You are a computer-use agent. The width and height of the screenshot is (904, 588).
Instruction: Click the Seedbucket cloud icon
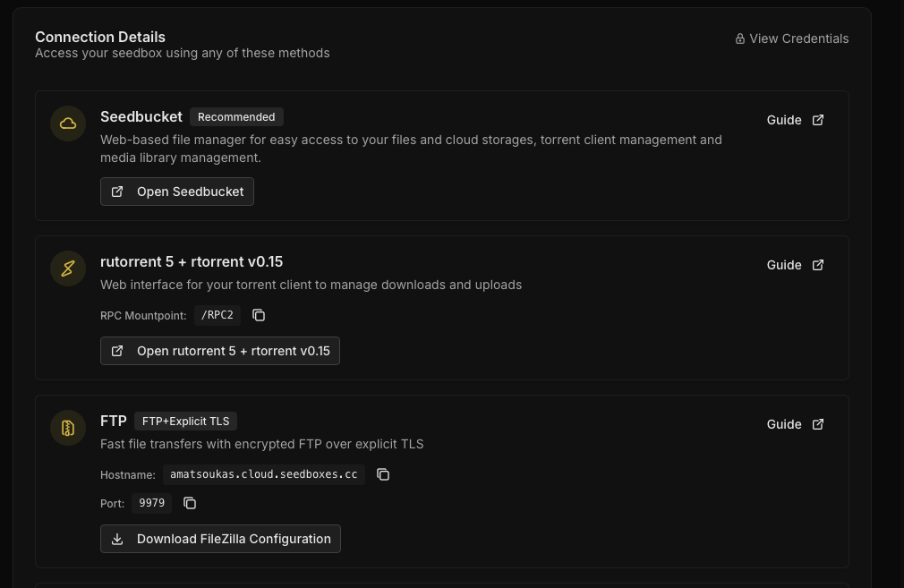68,124
